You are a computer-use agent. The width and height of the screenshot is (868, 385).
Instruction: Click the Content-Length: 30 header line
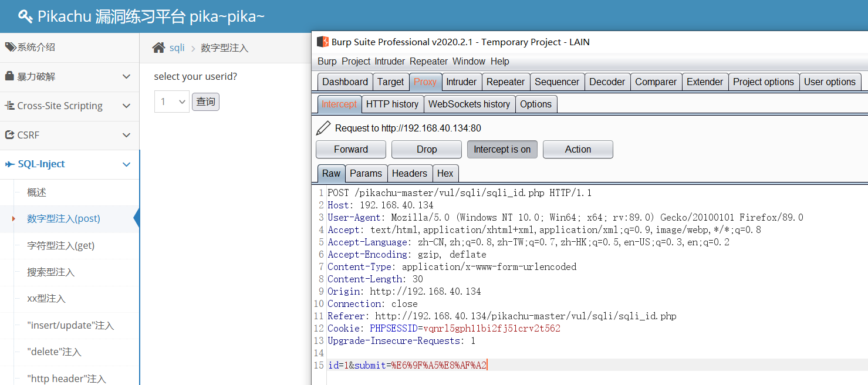pos(375,279)
